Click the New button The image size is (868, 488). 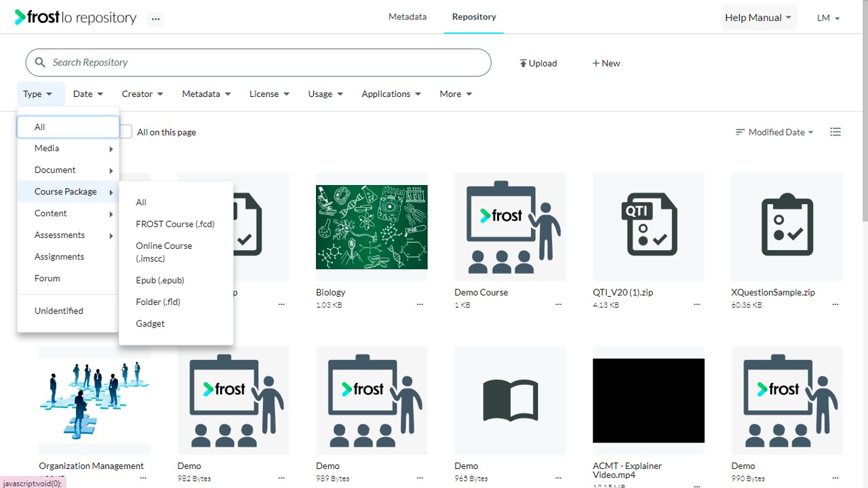point(606,63)
